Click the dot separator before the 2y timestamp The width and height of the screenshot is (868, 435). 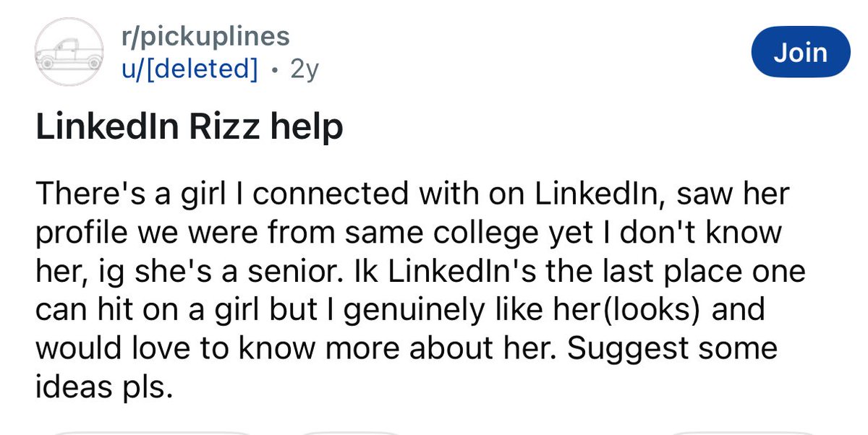273,69
